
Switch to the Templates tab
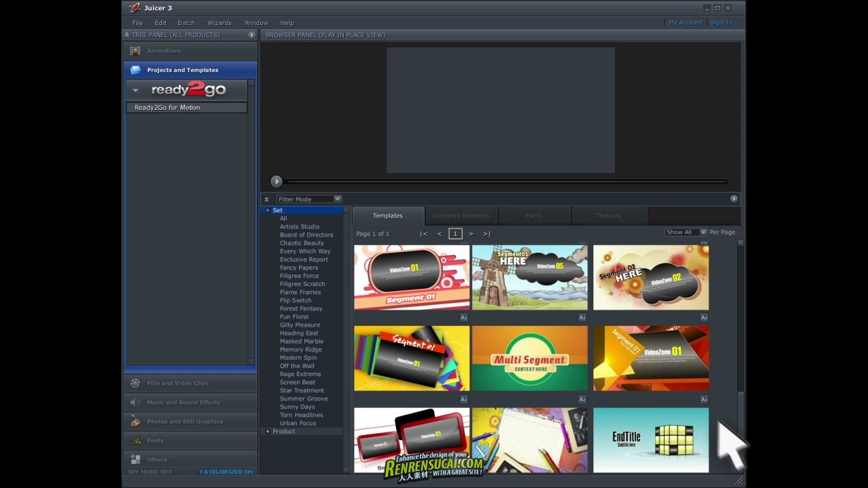(x=388, y=216)
